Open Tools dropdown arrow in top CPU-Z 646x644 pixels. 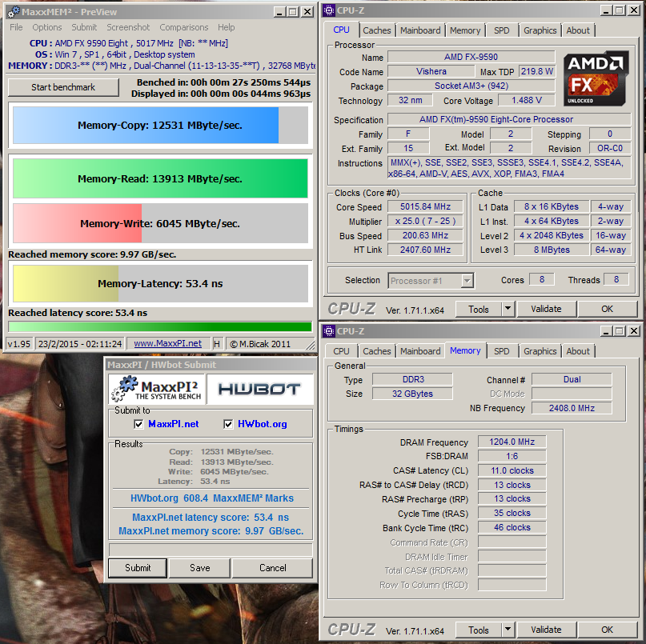pos(508,309)
